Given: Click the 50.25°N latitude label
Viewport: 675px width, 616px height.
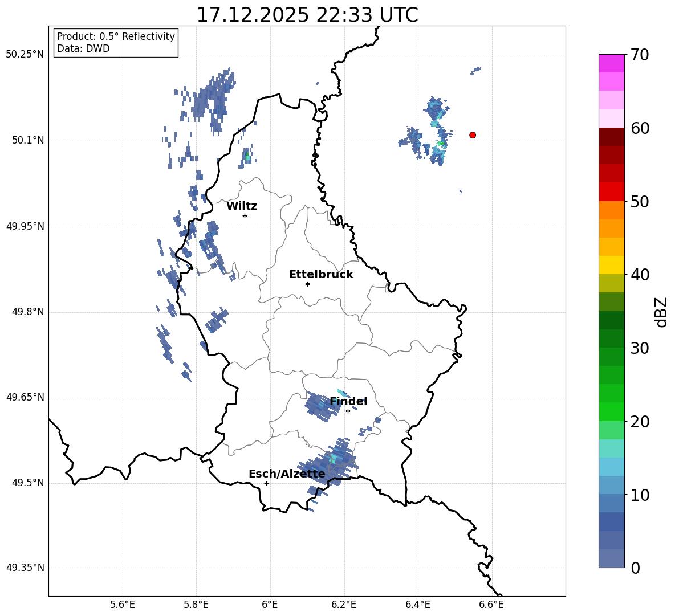Looking at the screenshot, I should tap(25, 55).
